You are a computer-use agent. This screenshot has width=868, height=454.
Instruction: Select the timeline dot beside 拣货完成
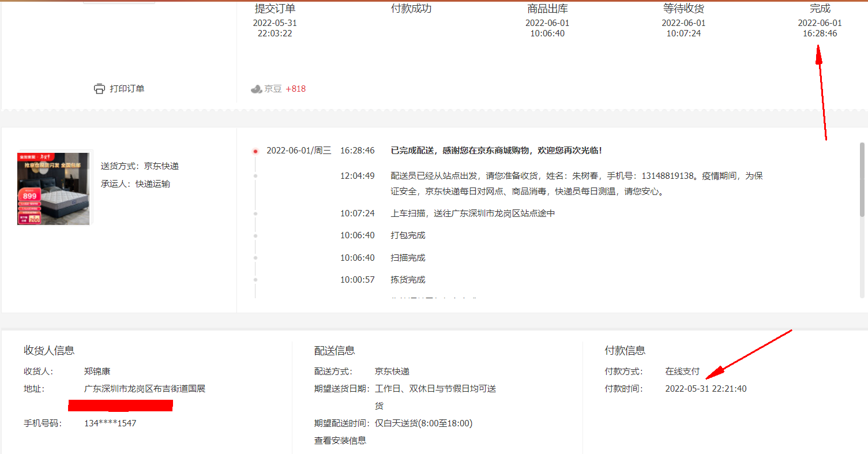tap(255, 280)
